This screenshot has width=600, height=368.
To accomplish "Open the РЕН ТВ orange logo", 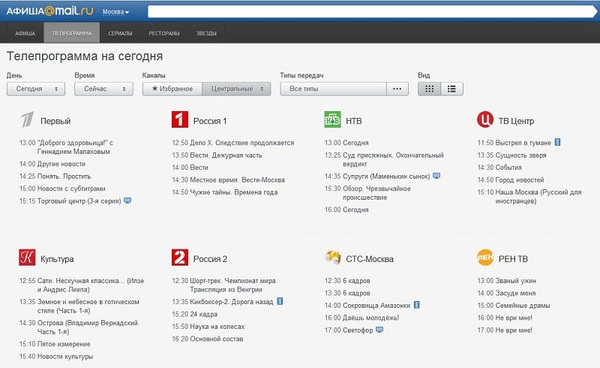I will (485, 257).
